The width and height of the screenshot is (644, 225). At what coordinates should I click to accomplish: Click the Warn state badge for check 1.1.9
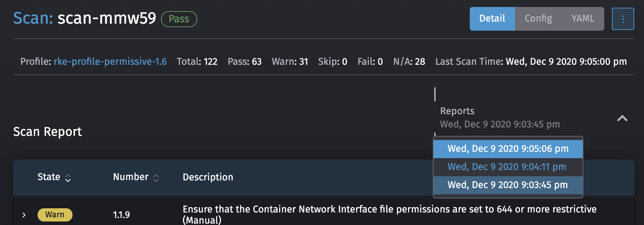55,215
